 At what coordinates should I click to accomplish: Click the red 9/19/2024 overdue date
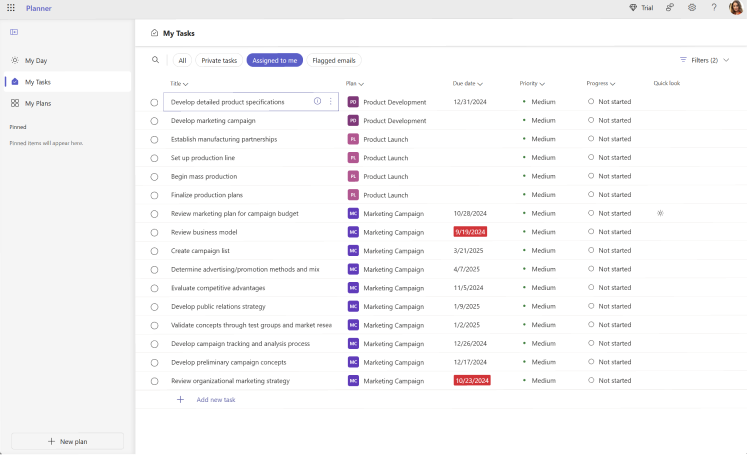[x=470, y=232]
